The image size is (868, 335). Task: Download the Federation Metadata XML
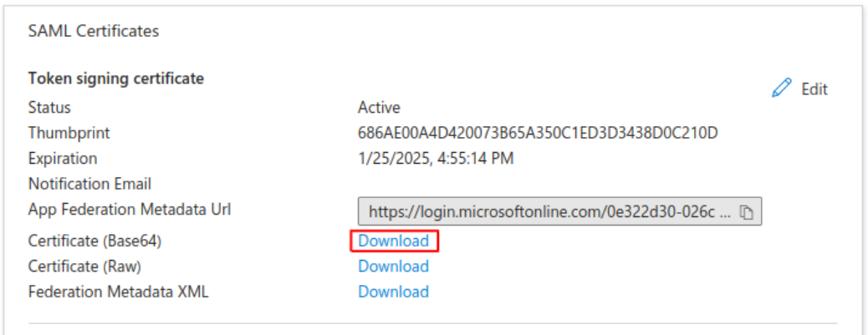394,292
